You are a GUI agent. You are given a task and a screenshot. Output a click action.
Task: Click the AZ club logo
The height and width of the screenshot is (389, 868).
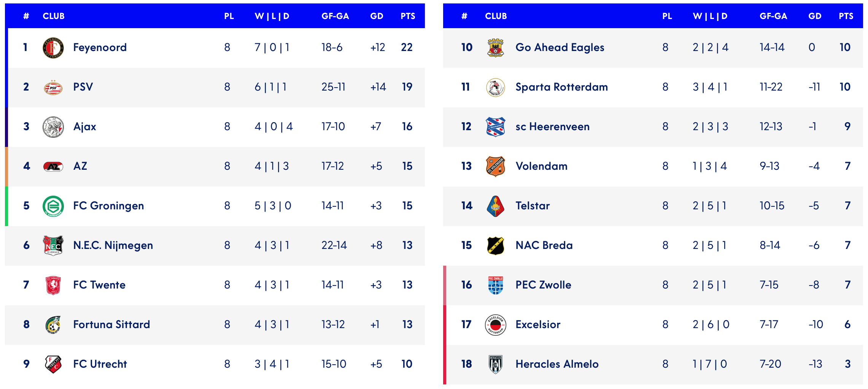(53, 166)
